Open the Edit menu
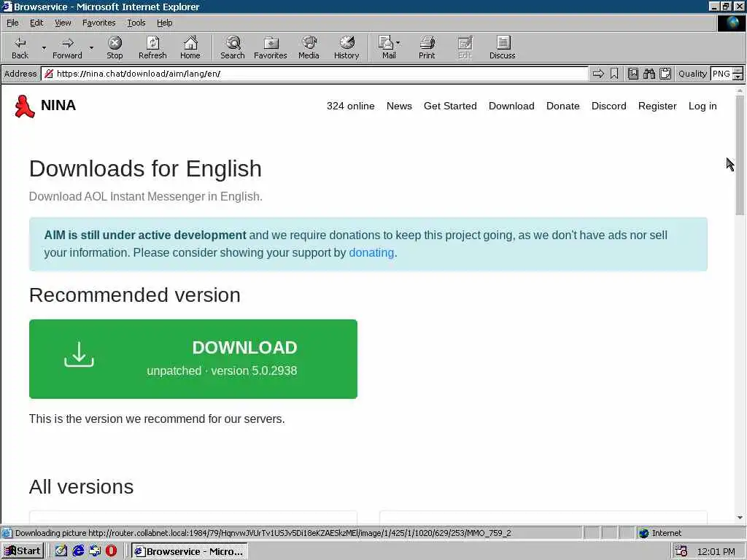Screen dimensions: 747x560 tap(36, 23)
